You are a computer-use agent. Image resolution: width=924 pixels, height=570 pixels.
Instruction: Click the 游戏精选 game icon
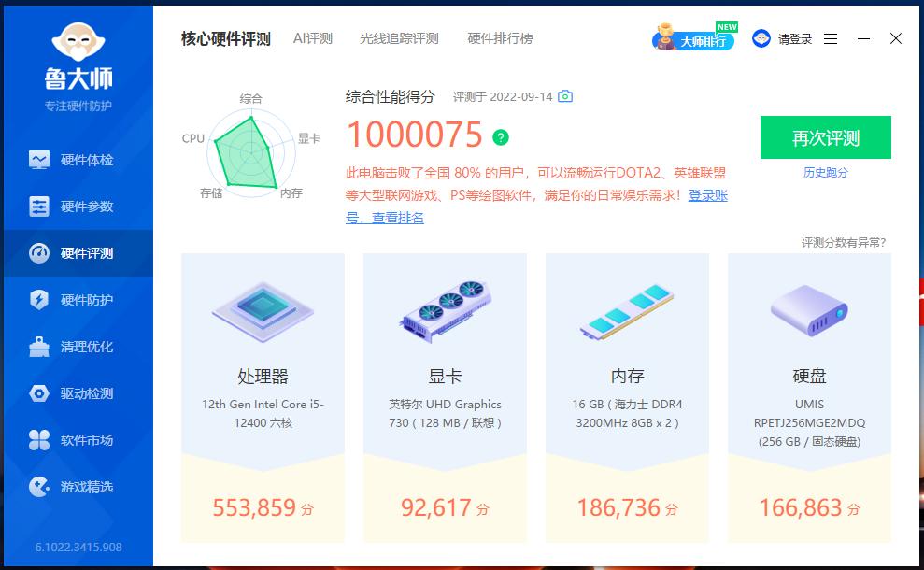coord(39,487)
